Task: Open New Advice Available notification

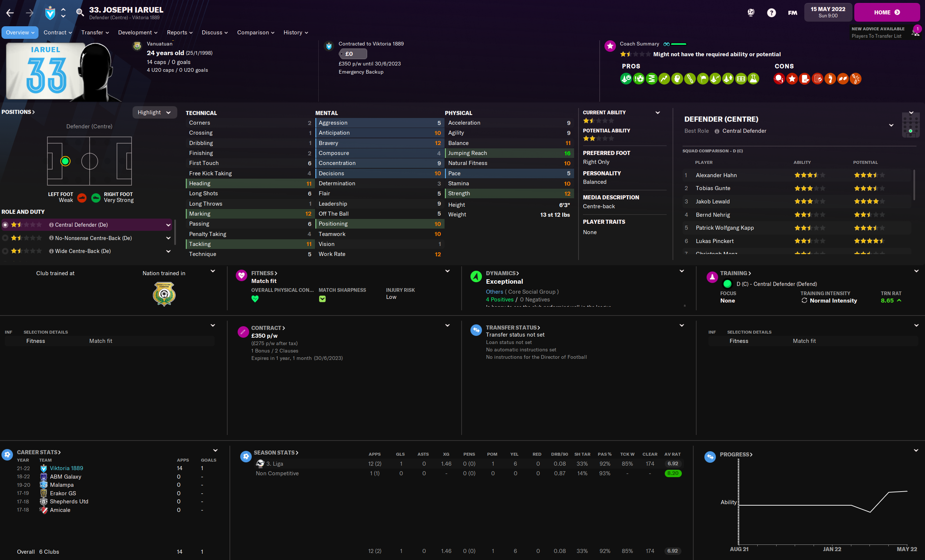Action: click(x=885, y=33)
